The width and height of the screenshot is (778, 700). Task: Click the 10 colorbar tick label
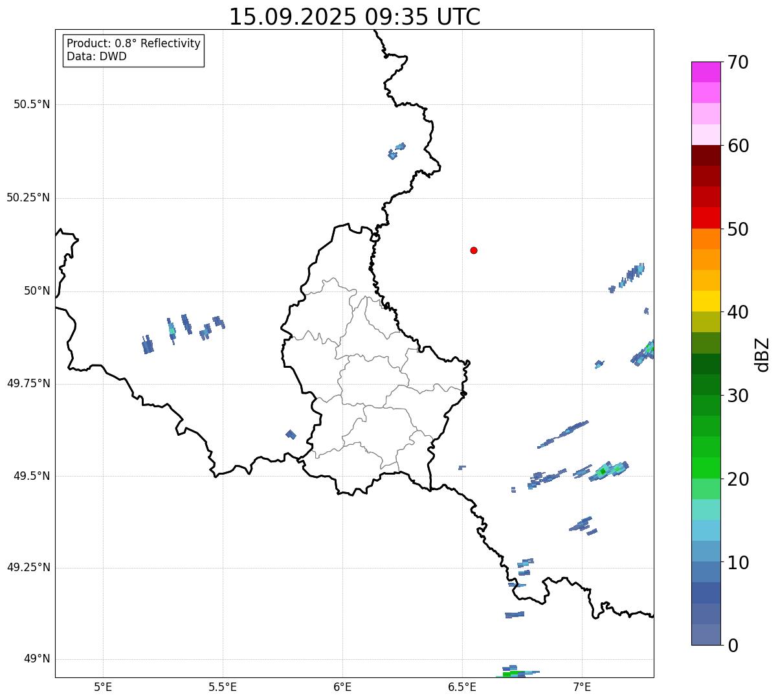pos(738,563)
